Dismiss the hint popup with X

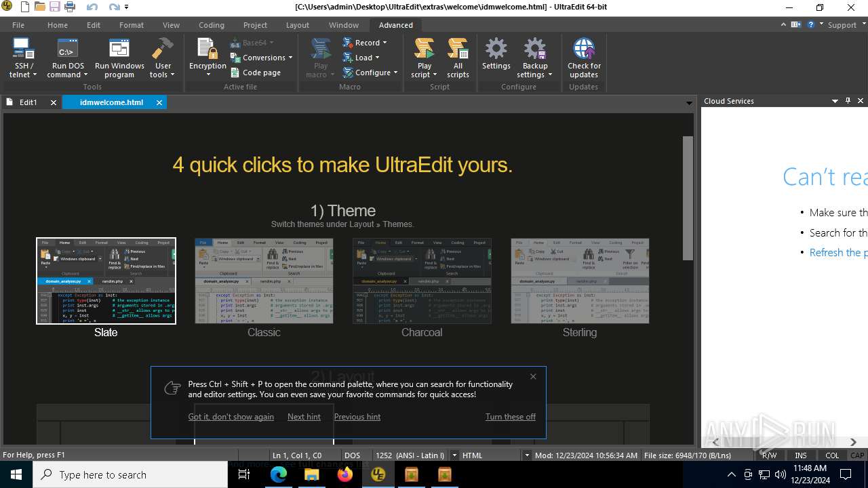[533, 377]
